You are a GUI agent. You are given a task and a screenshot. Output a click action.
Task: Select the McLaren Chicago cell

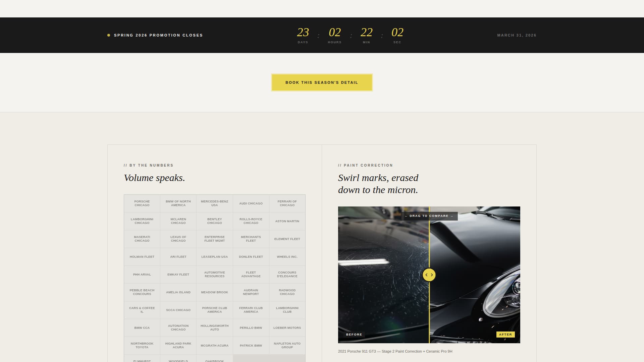178,221
